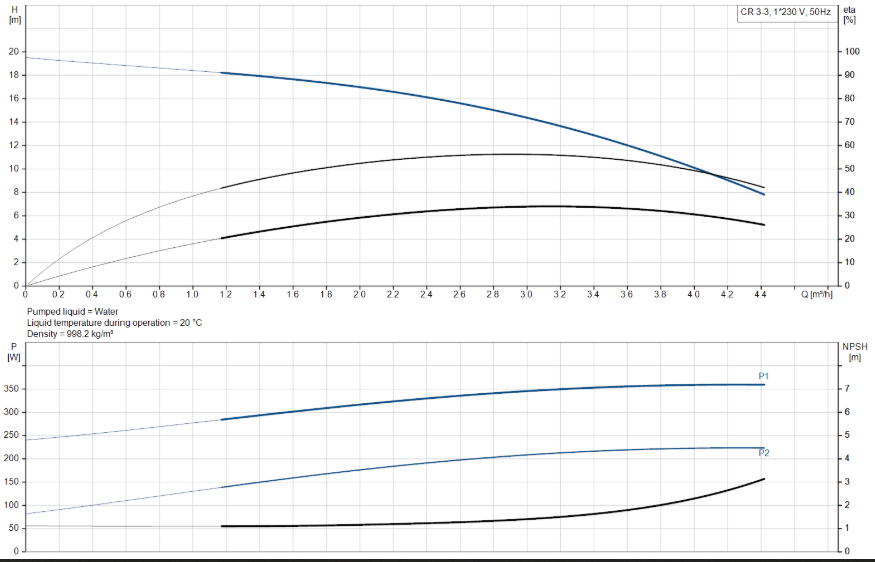875x562 pixels.
Task: Click the NPSH [m] axis label
Action: point(853,351)
